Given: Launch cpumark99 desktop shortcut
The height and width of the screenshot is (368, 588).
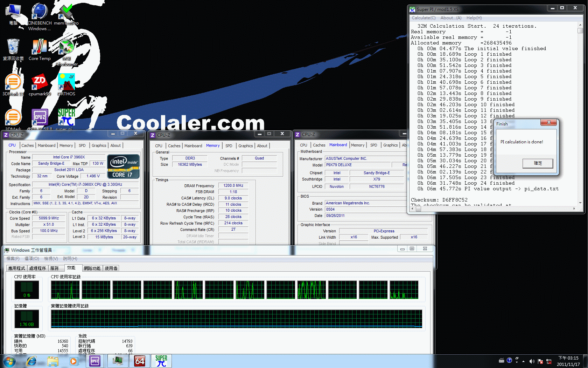Looking at the screenshot, I should click(x=40, y=85).
